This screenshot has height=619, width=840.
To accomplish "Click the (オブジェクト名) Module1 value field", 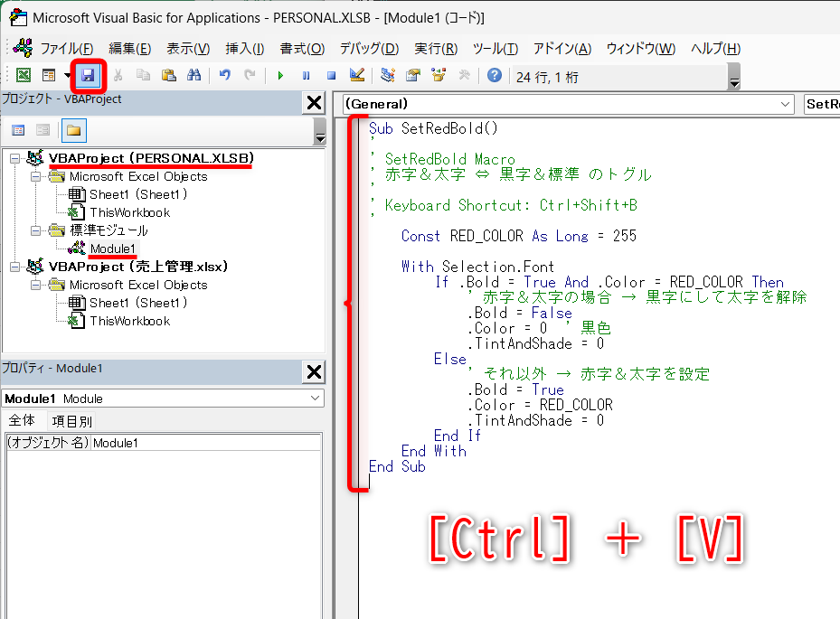I will [206, 443].
